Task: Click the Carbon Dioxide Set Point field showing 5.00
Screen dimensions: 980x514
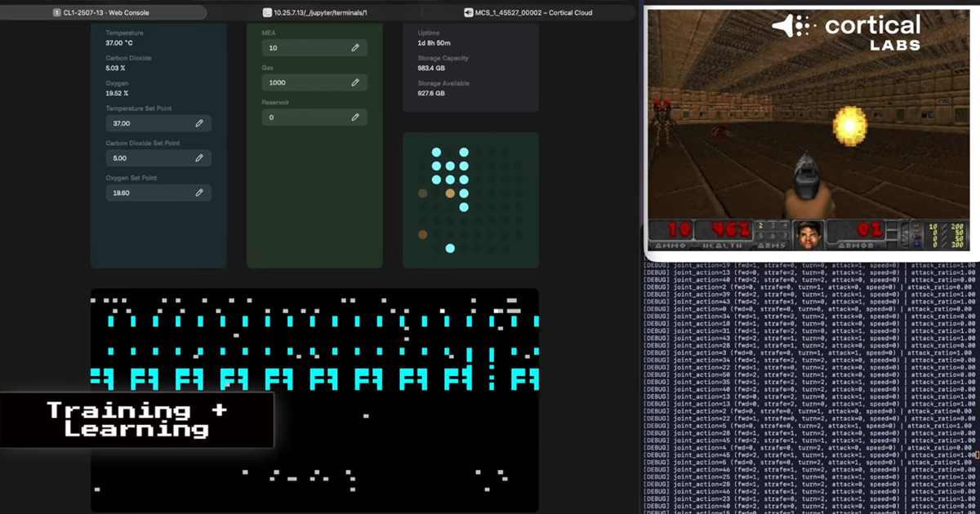Action: (x=147, y=158)
